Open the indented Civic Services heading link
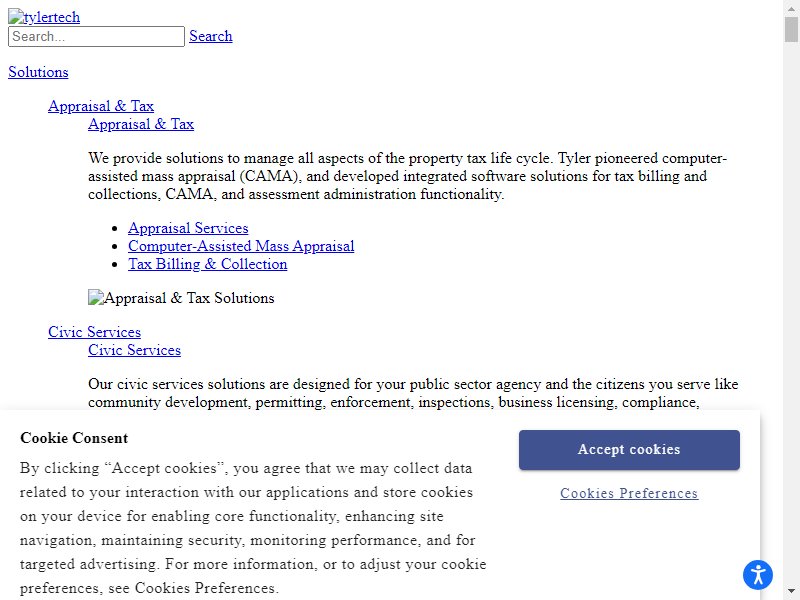 134,350
